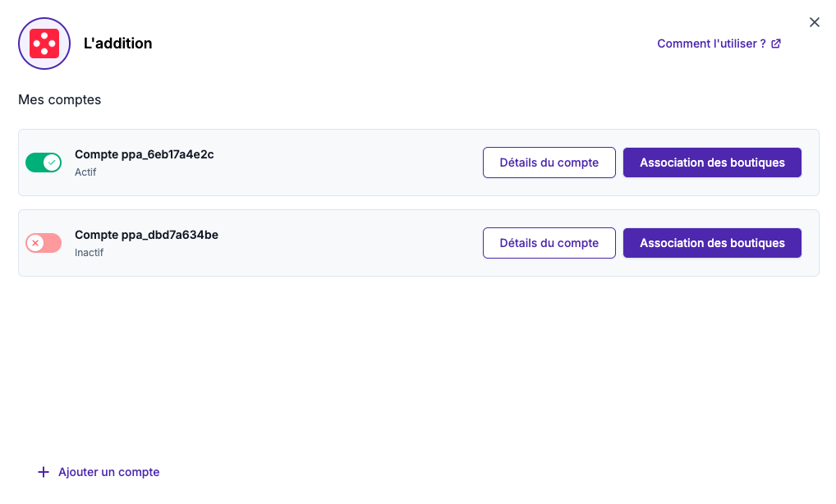Select the Compte ppa_6eb17a4e2c name label

tap(144, 154)
